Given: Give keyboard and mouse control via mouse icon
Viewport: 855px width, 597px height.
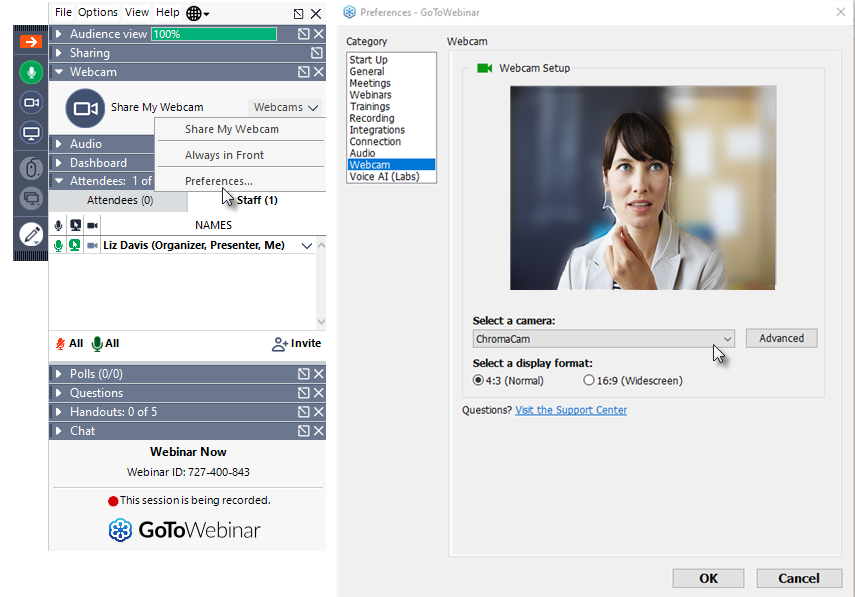Looking at the screenshot, I should coord(30,169).
